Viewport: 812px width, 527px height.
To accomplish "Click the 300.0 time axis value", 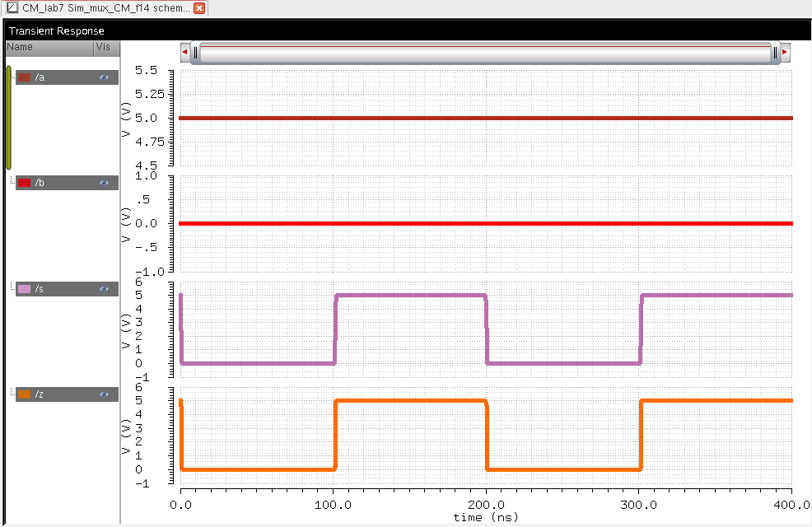I will coord(638,505).
